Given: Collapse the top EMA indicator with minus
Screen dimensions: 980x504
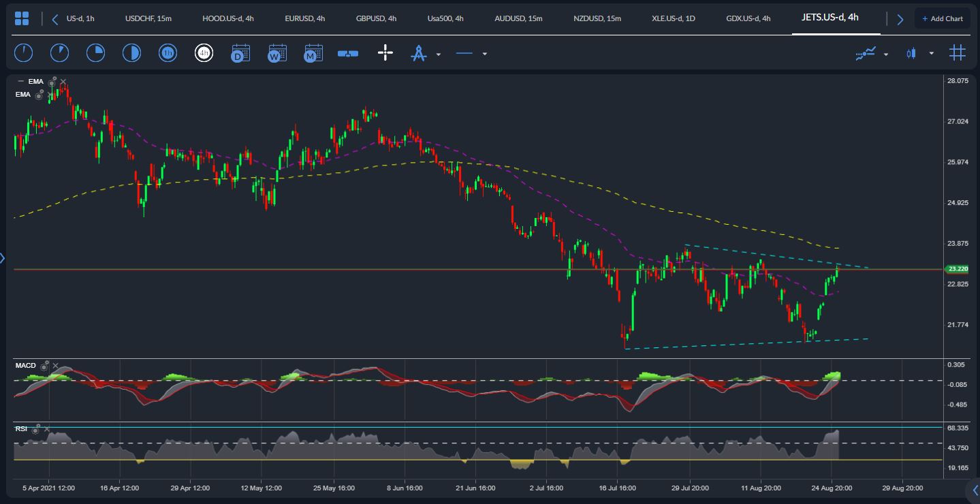Looking at the screenshot, I should [x=20, y=81].
